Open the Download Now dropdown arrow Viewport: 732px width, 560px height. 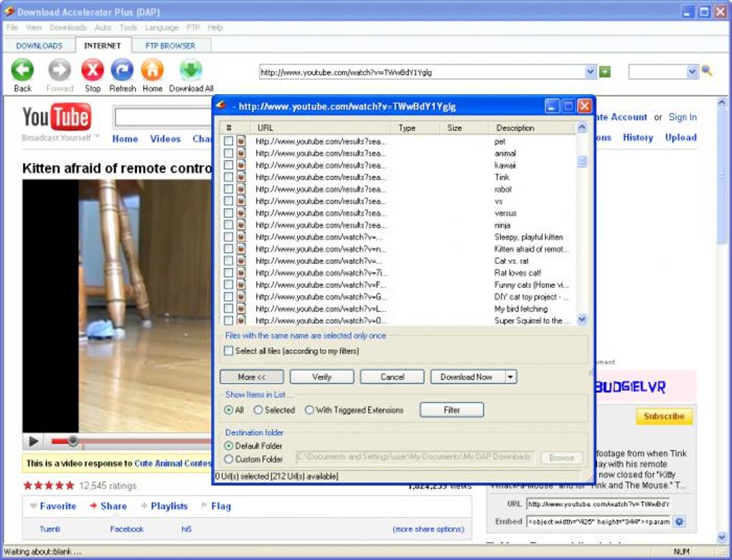pyautogui.click(x=510, y=377)
